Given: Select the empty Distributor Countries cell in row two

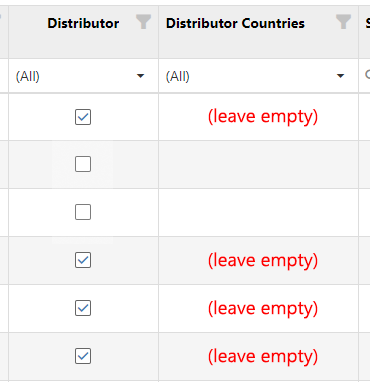Looking at the screenshot, I should pos(259,164).
